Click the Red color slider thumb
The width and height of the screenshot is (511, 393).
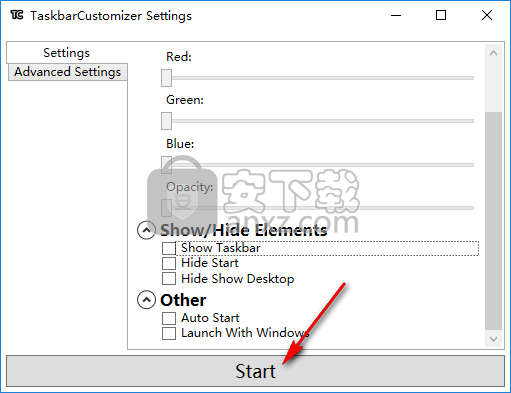(166, 78)
